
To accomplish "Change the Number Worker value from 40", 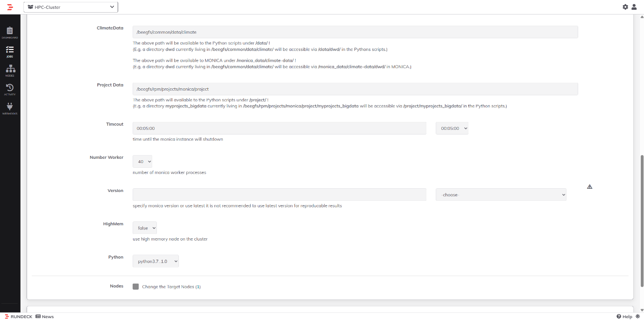I will pyautogui.click(x=142, y=161).
